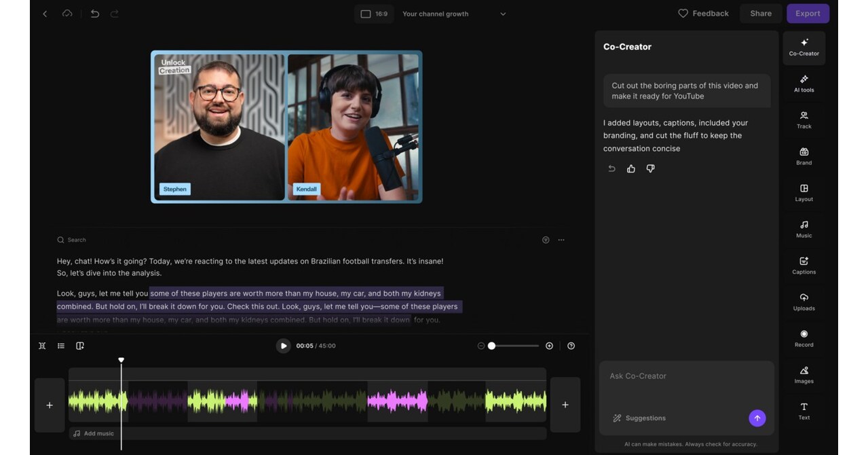Switch to the Text panel tab
This screenshot has height=455, width=868.
[x=804, y=412]
